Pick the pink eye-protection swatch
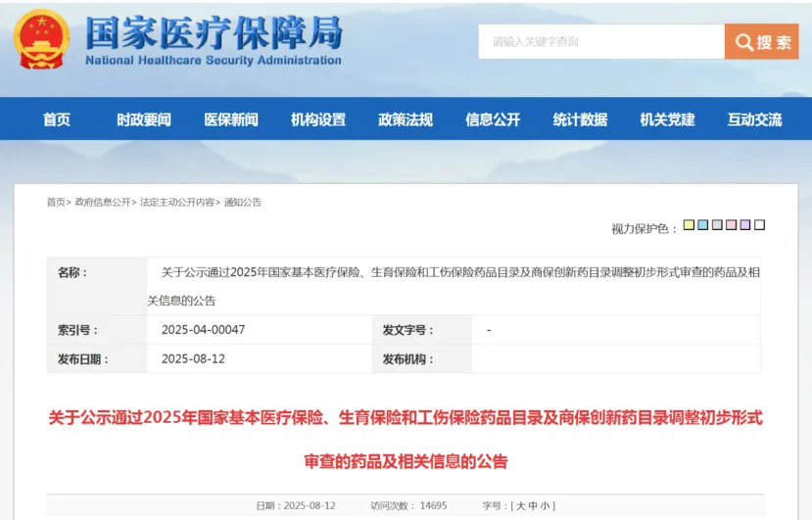 tap(731, 225)
